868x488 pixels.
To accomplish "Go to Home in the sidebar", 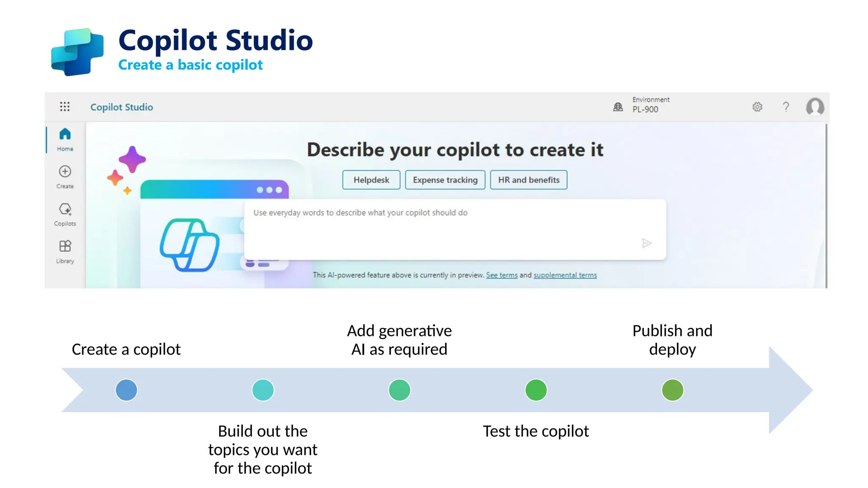I will click(65, 139).
